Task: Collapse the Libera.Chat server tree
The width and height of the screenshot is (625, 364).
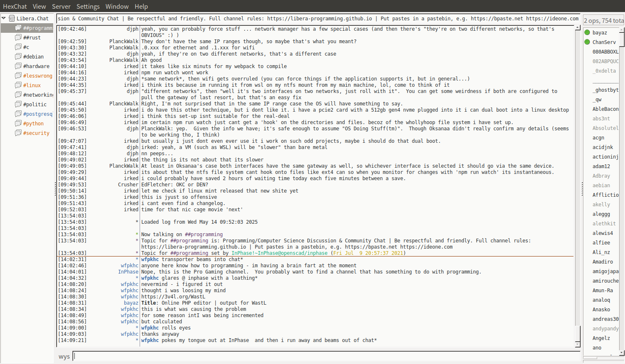Action: pos(4,18)
